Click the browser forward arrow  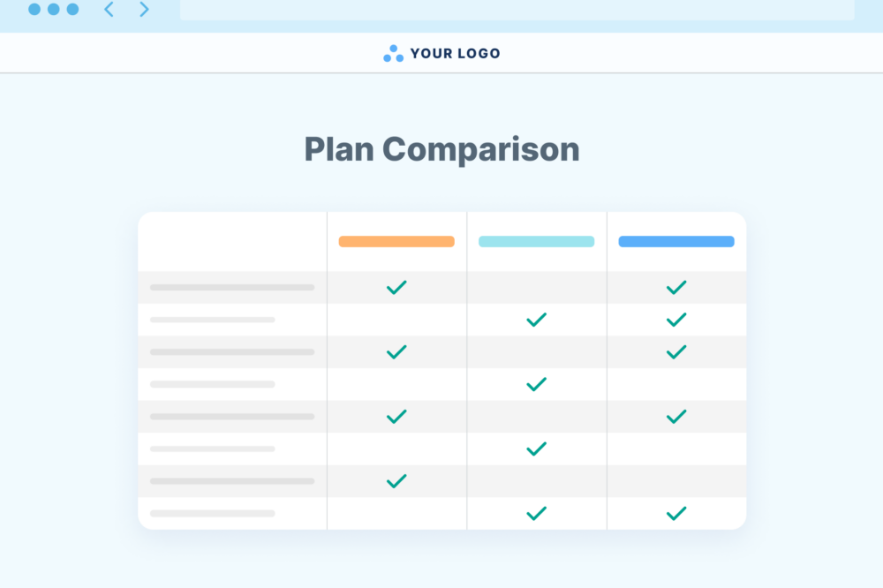coord(144,9)
